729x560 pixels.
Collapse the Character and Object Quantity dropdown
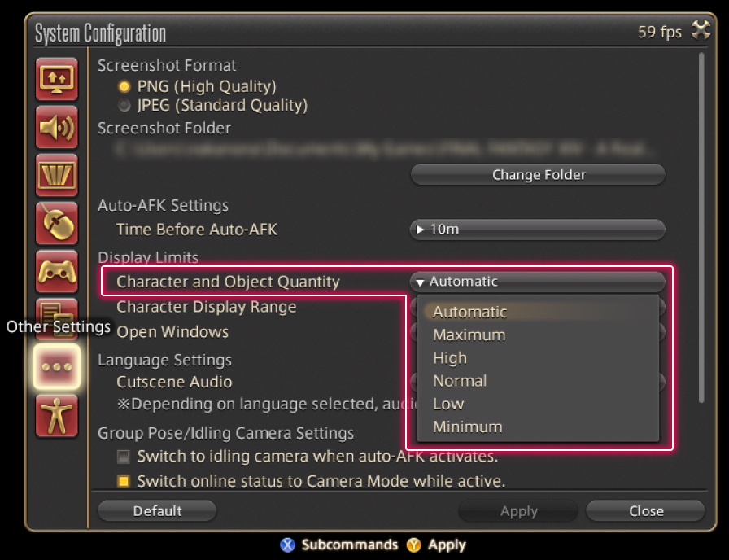537,282
